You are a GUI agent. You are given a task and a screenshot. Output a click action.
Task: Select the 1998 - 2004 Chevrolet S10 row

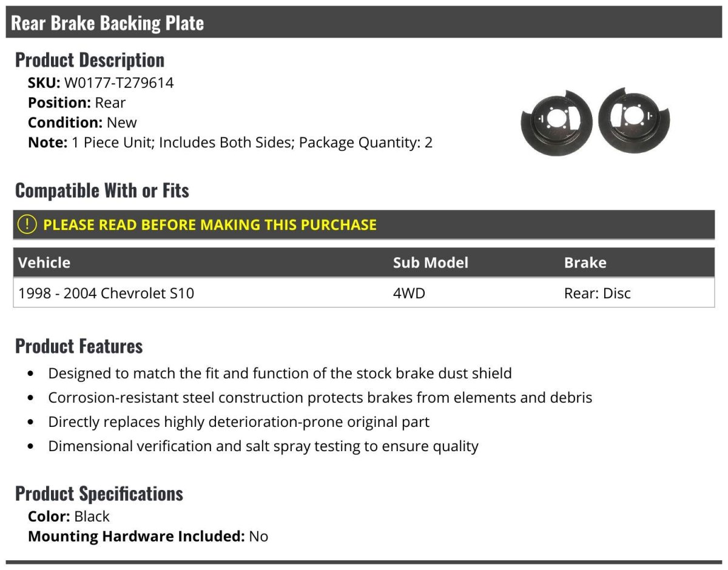click(x=106, y=293)
